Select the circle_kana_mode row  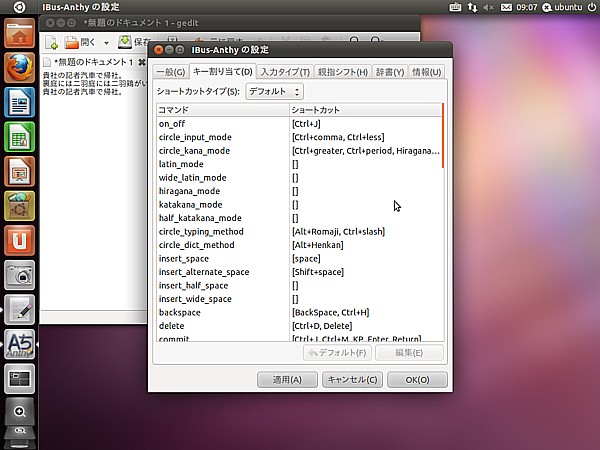[x=299, y=151]
